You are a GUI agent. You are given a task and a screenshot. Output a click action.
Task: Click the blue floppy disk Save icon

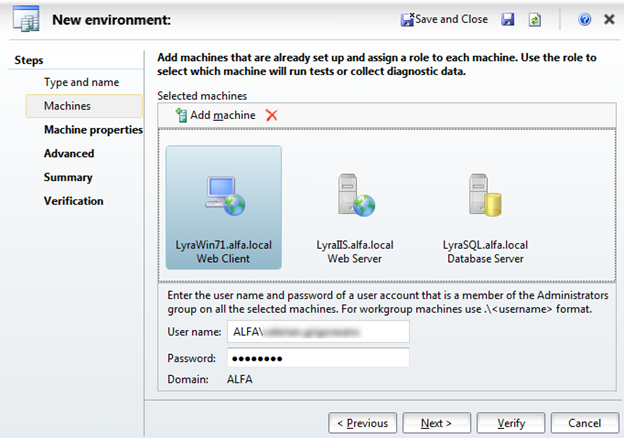507,19
